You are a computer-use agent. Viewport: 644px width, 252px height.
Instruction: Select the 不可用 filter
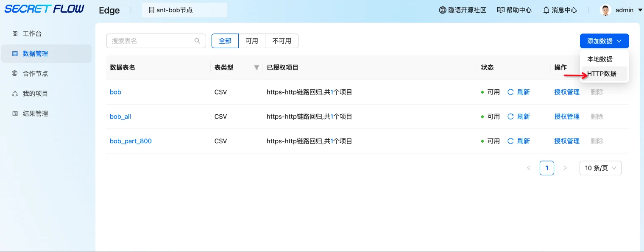(x=282, y=41)
